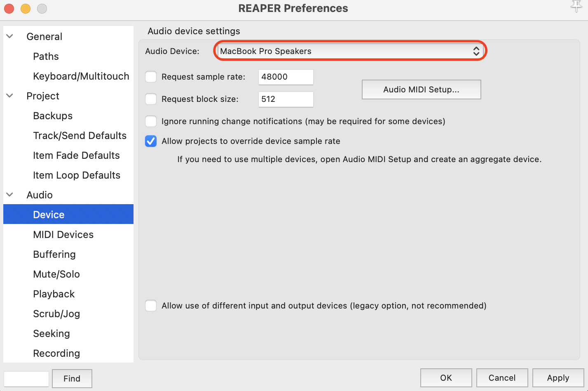This screenshot has height=391, width=588.
Task: Click the Audio MIDI Setup button
Action: point(421,90)
